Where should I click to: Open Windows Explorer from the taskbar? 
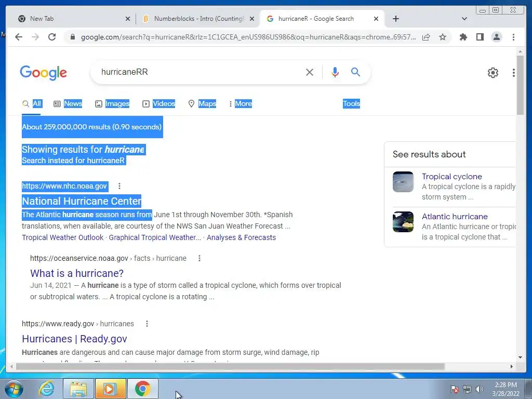click(x=78, y=389)
